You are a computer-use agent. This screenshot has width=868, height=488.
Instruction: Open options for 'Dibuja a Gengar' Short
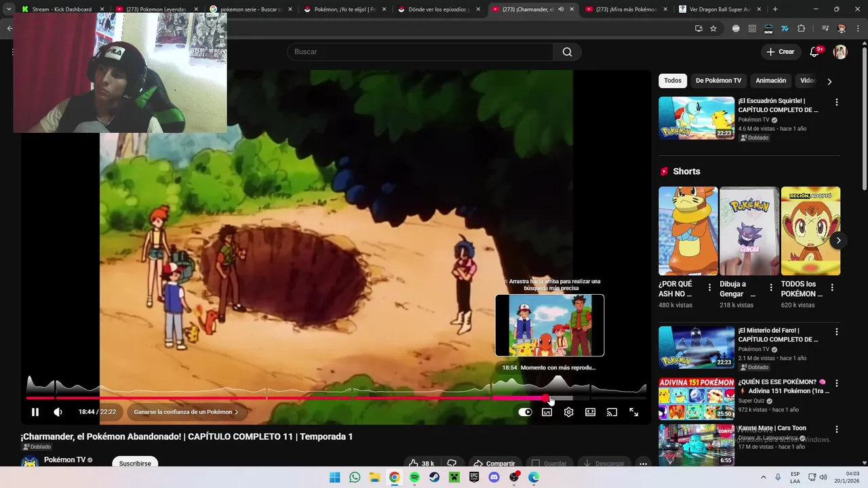click(771, 287)
